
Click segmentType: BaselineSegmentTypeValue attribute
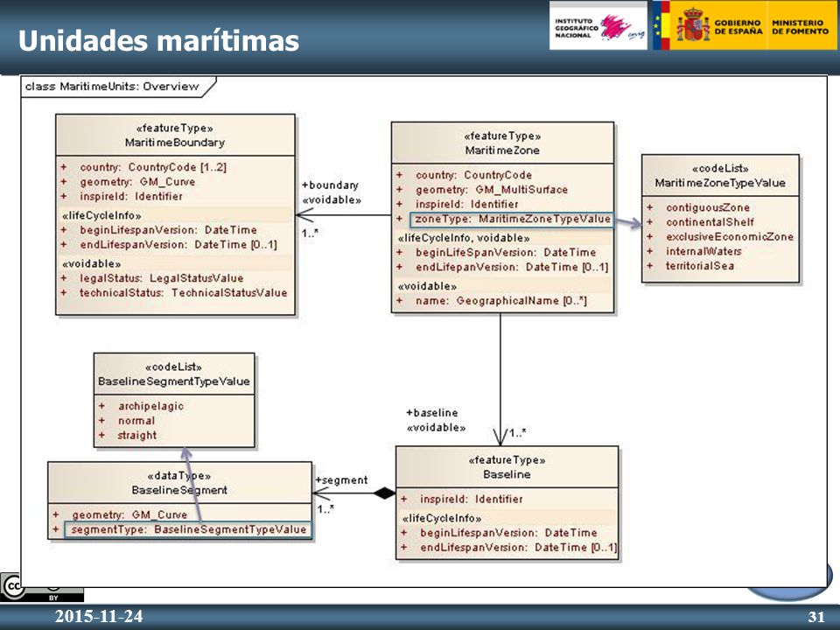click(x=188, y=529)
